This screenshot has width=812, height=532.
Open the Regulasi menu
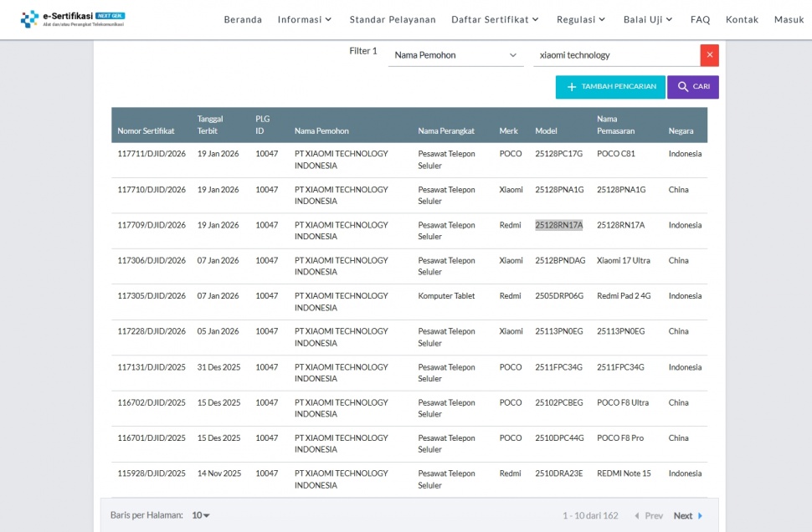[581, 19]
